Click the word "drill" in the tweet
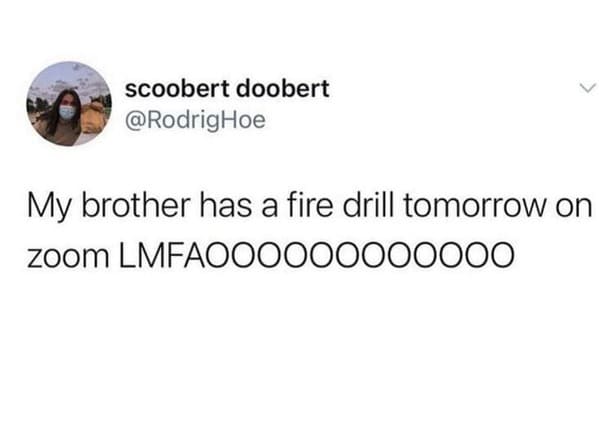Image resolution: width=599 pixels, height=428 pixels. (x=368, y=205)
